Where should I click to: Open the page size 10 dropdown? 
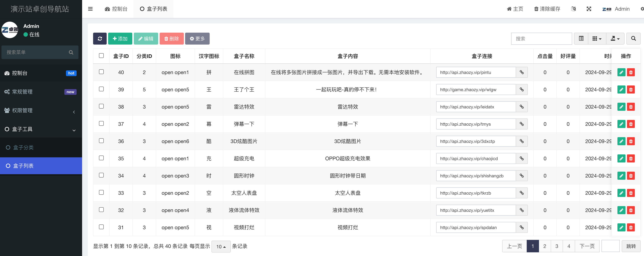(x=221, y=246)
